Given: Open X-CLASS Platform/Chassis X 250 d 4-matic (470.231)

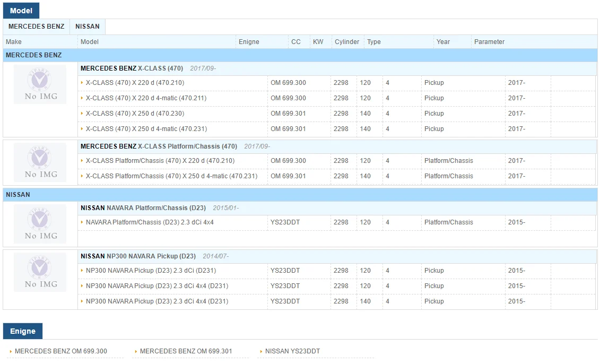Looking at the screenshot, I should [171, 176].
